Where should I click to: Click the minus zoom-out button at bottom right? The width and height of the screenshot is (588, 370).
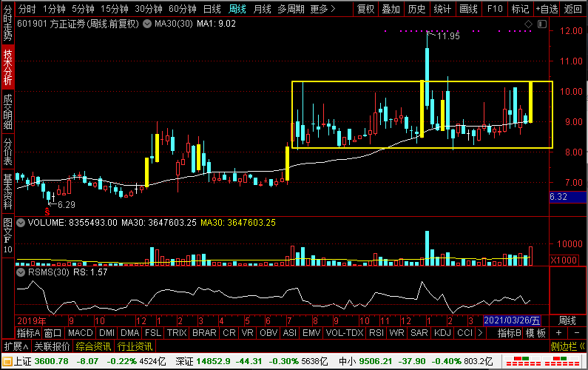tap(577, 333)
